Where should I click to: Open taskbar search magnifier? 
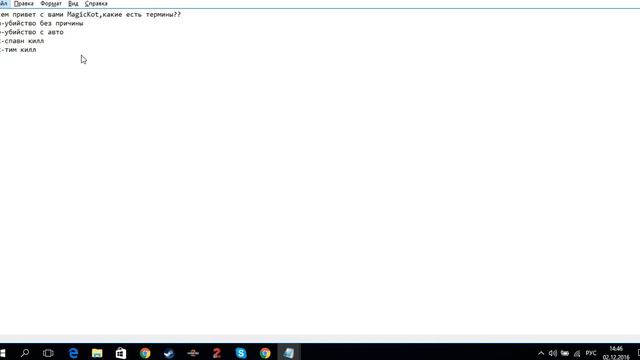25,353
